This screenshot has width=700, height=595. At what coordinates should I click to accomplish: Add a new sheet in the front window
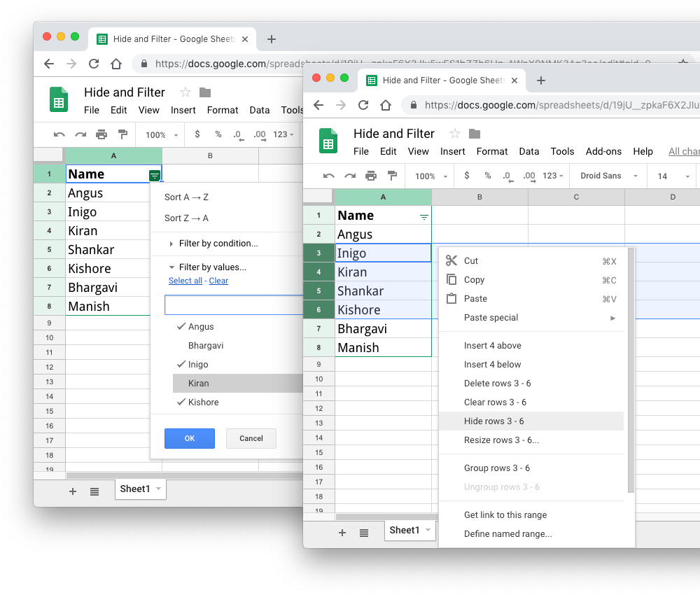[342, 533]
